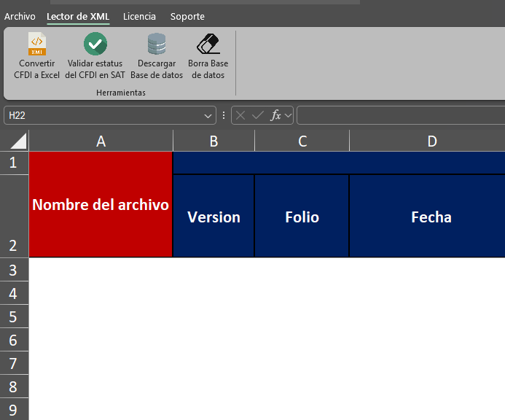The width and height of the screenshot is (505, 420).
Task: Select the Lector de XML tab
Action: click(78, 16)
